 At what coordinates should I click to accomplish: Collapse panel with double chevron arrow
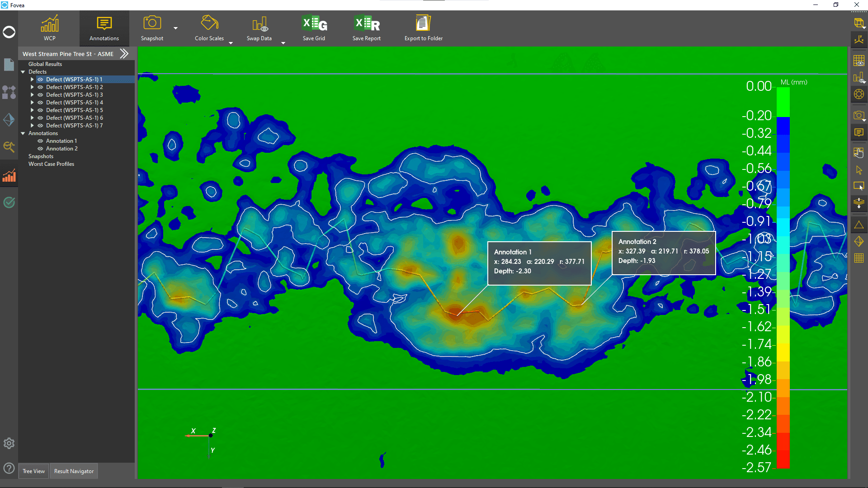(x=124, y=54)
